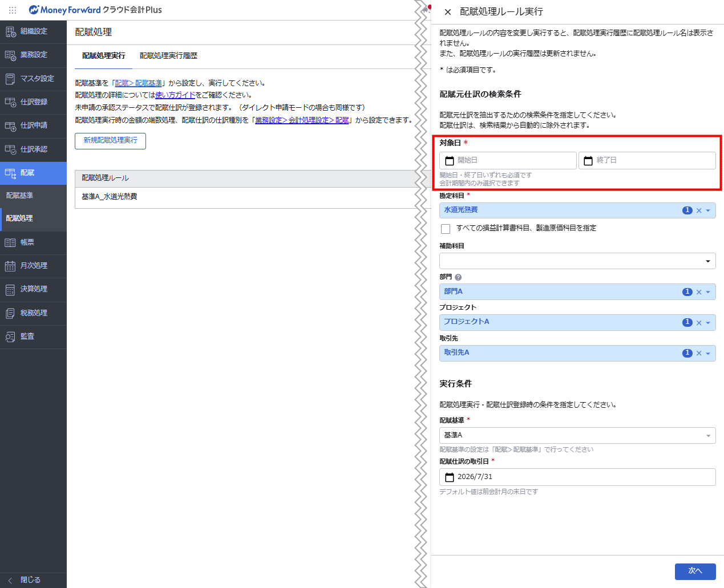724x588 pixels.
Task: Click the help icon next to 部門
Action: tap(458, 277)
